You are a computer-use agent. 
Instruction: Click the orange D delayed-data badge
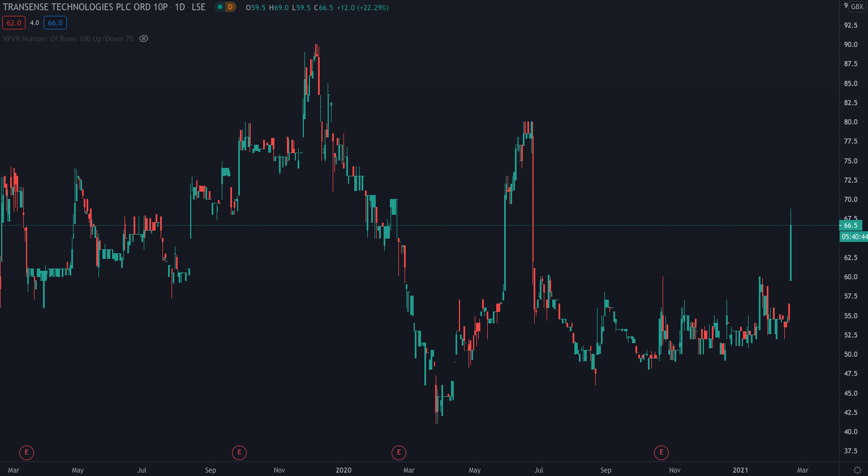tap(230, 7)
